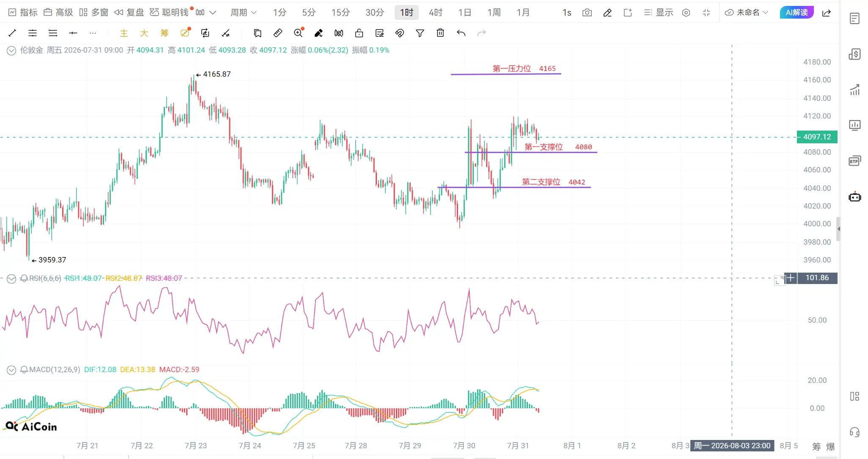Toggle the 1s real-time interval
The height and width of the screenshot is (459, 868).
(567, 13)
